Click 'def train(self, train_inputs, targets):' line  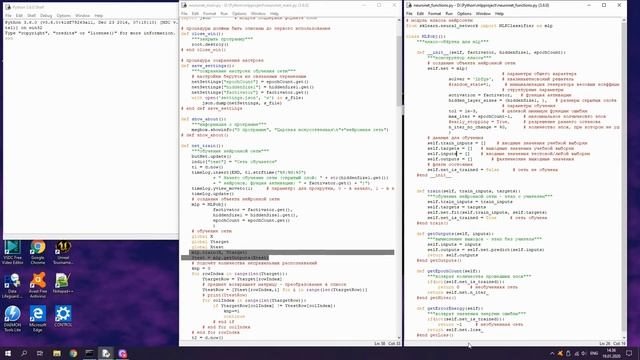468,191
